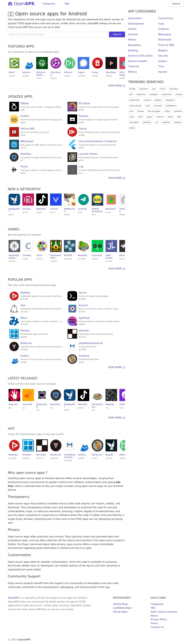Open the CodeBerg Repo footer link
193x644 pixels.
pos(122,608)
